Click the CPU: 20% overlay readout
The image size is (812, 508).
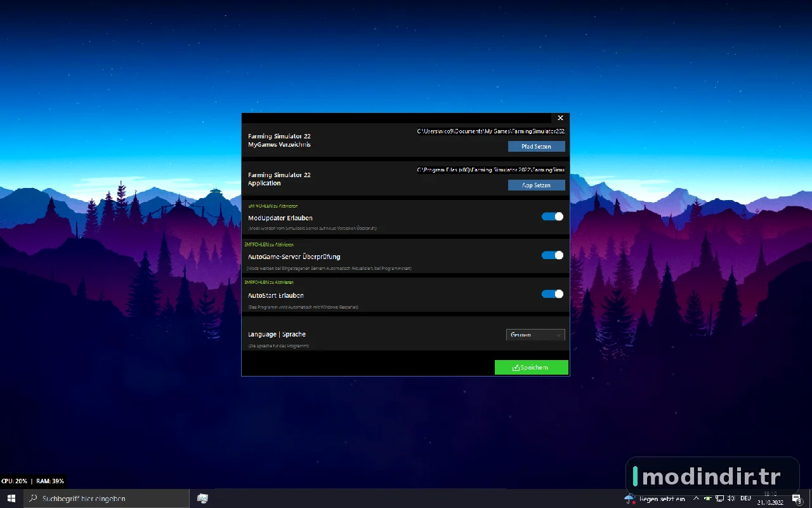(14, 481)
